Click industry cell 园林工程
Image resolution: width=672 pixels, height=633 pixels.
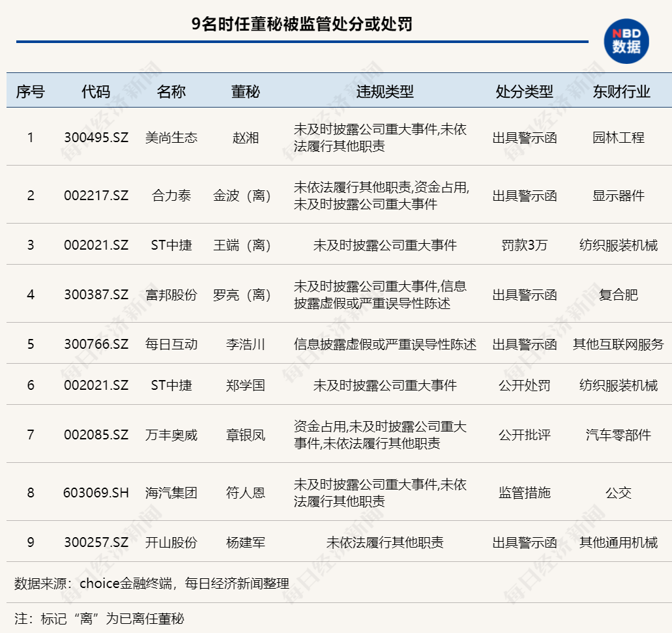tap(619, 138)
